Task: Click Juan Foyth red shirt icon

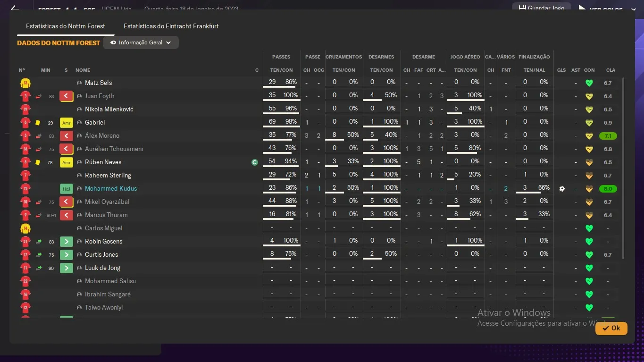Action: [25, 96]
